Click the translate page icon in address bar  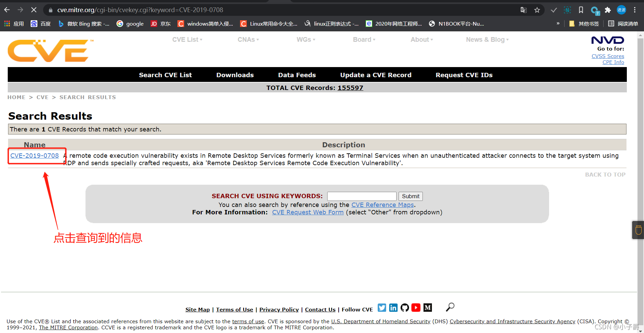[523, 10]
